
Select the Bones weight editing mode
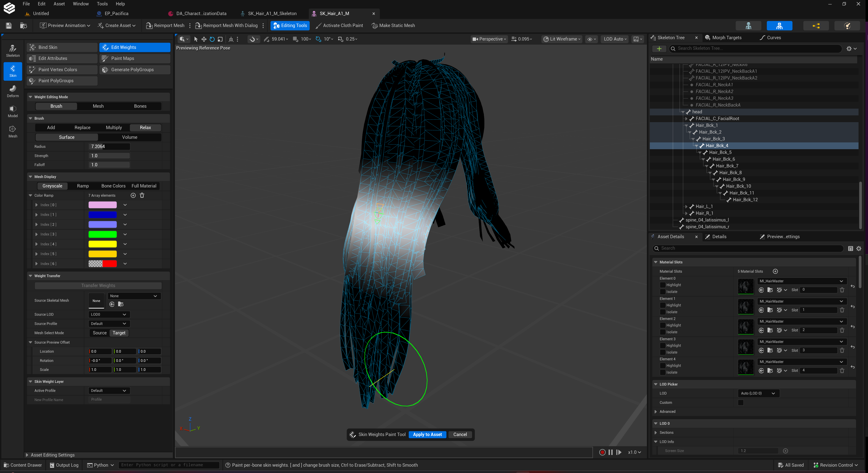[140, 106]
